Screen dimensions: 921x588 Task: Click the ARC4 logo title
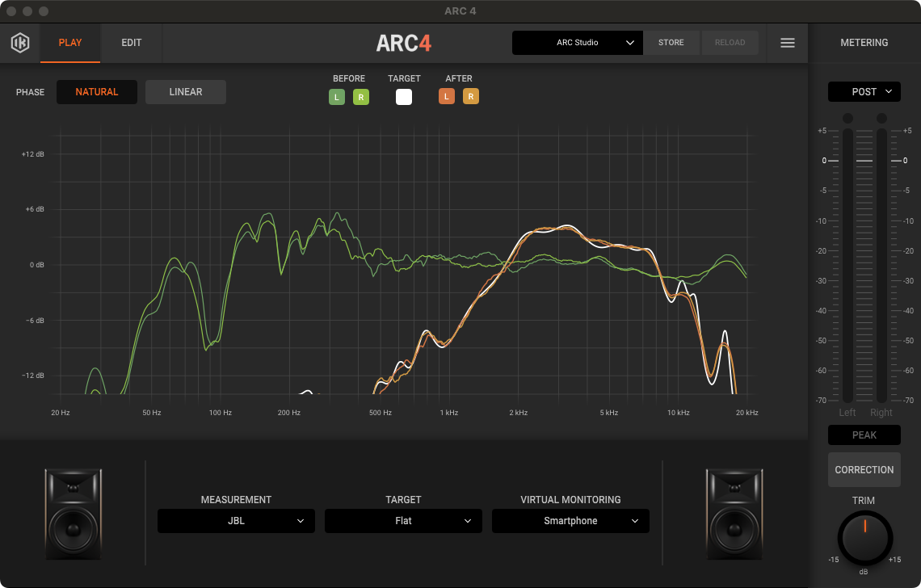click(x=403, y=43)
